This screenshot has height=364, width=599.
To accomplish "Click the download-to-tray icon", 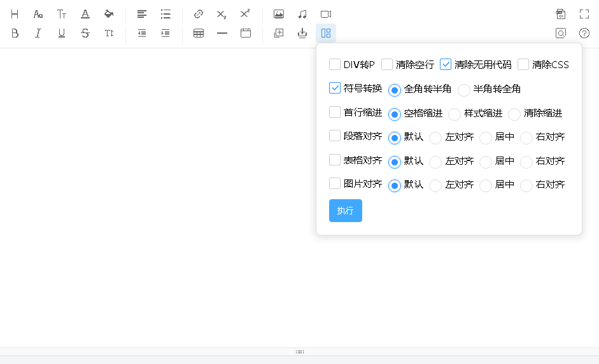I will point(302,33).
